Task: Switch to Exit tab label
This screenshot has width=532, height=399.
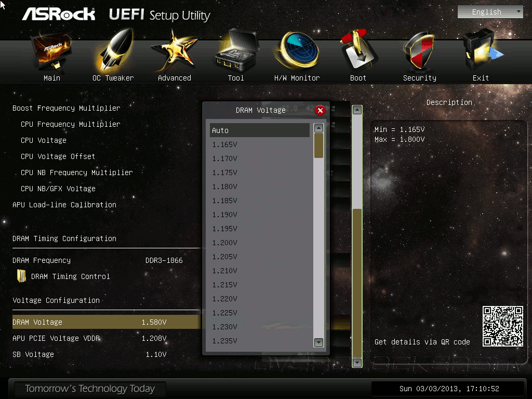Action: (481, 78)
